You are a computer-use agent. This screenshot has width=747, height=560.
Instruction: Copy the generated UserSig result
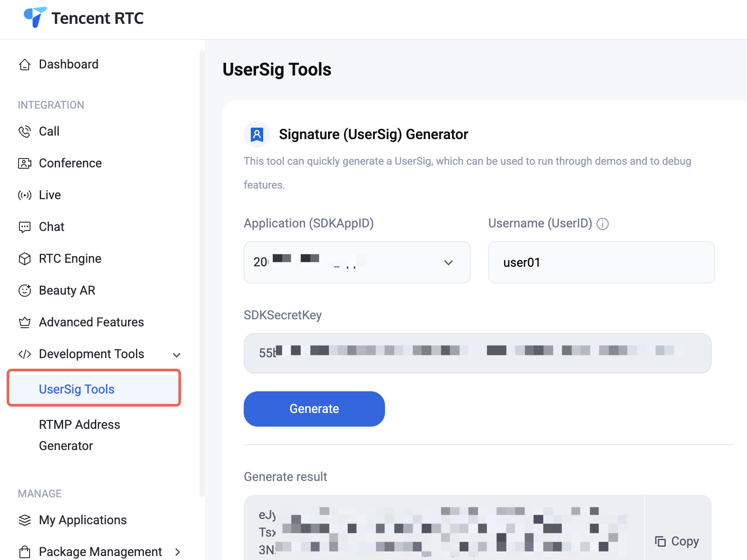[x=677, y=541]
